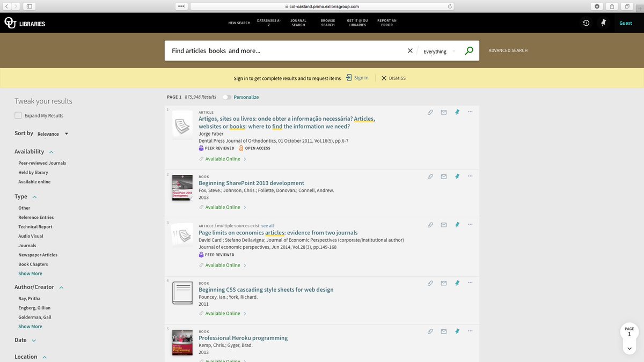Collapse the Type facet section
Image resolution: width=644 pixels, height=362 pixels.
click(34, 197)
